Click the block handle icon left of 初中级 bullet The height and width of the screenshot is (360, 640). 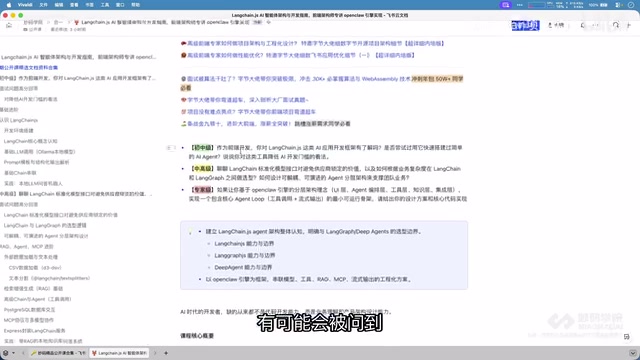[171, 148]
